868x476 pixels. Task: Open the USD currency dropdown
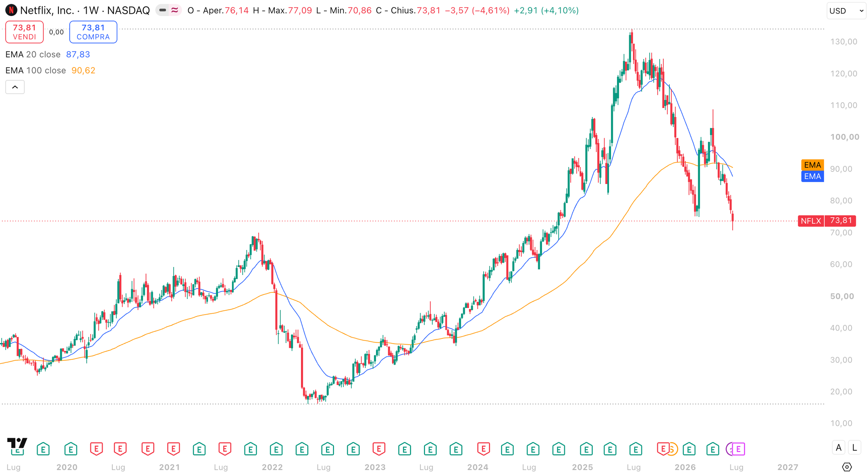846,11
